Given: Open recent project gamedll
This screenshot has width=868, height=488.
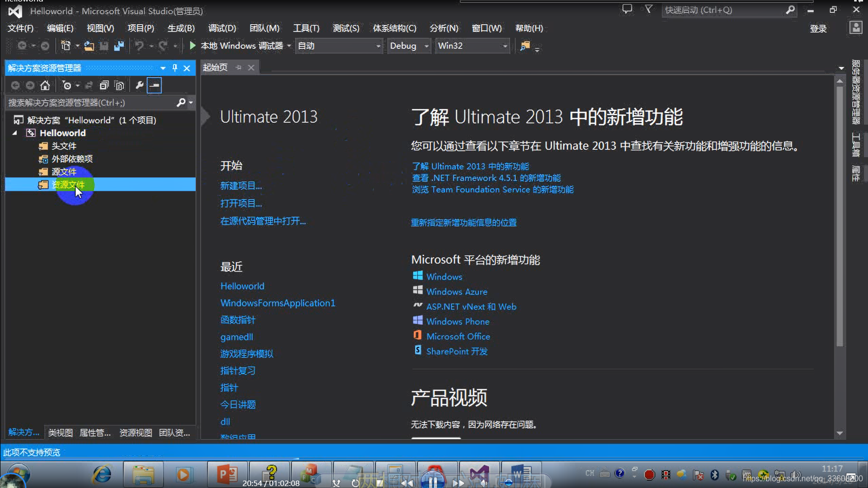Looking at the screenshot, I should pos(237,337).
